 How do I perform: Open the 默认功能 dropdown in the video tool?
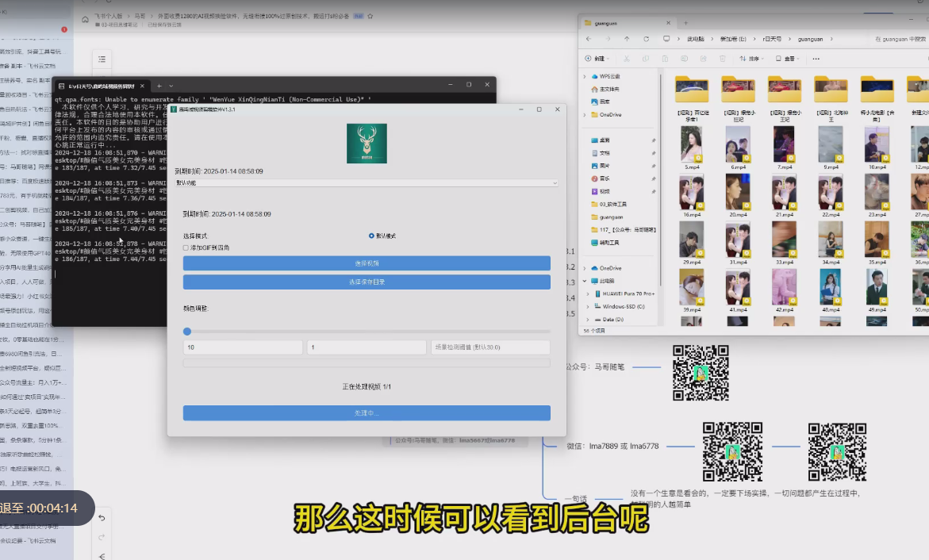[x=365, y=182]
